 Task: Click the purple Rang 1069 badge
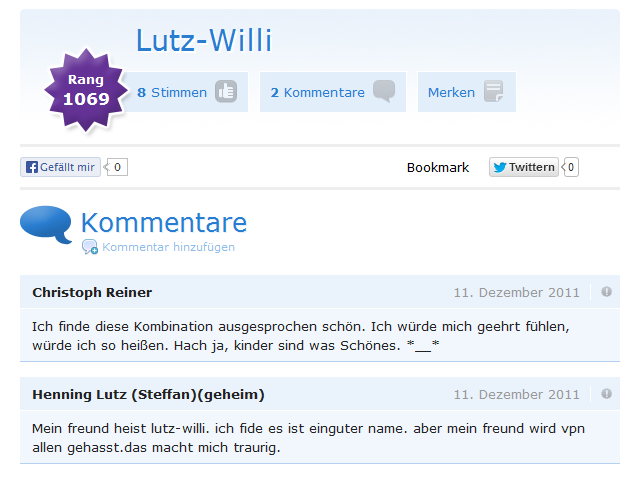click(x=86, y=90)
